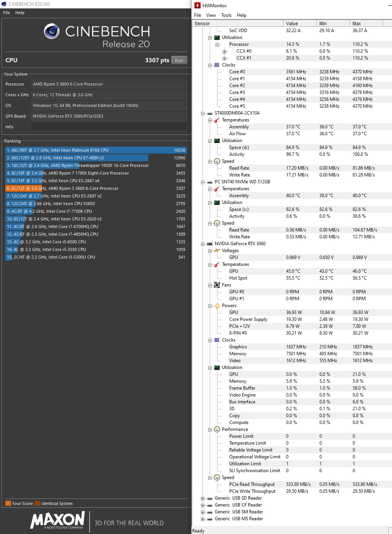Viewport: 392px width, 534px height.
Task: Expand the CCX #1 node
Action: 224,58
